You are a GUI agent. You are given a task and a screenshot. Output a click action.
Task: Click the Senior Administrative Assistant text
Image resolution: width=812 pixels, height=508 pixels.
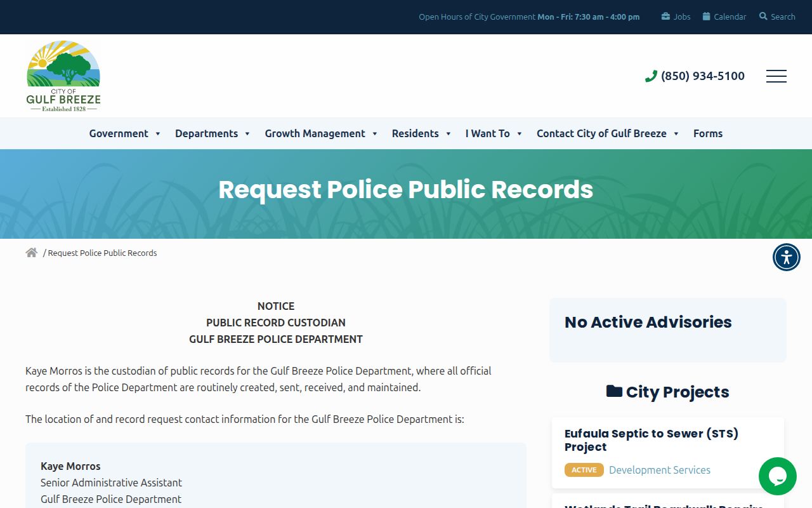click(111, 483)
